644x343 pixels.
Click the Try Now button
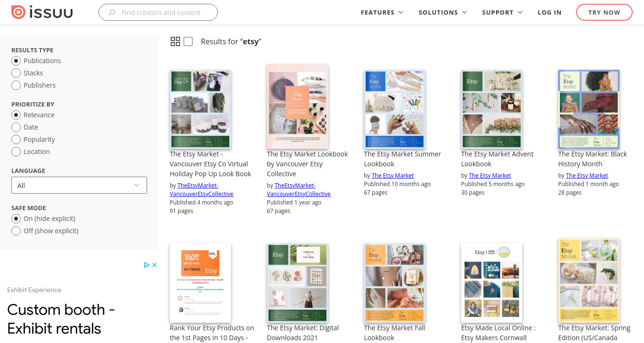604,12
